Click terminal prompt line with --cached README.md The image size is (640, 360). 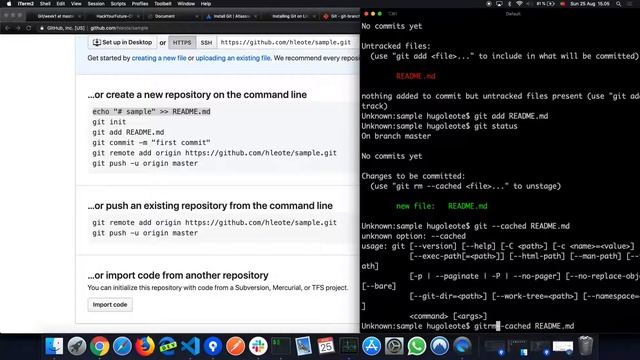467,326
